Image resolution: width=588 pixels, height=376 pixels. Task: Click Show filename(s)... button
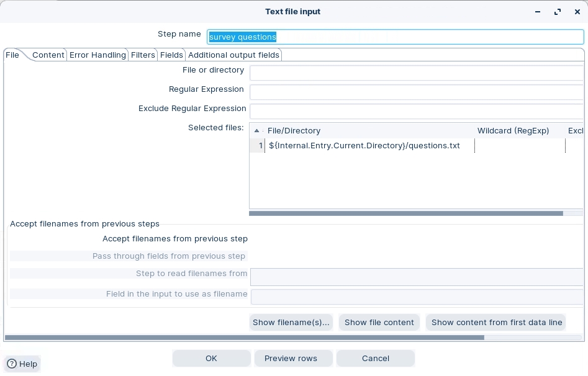point(291,323)
